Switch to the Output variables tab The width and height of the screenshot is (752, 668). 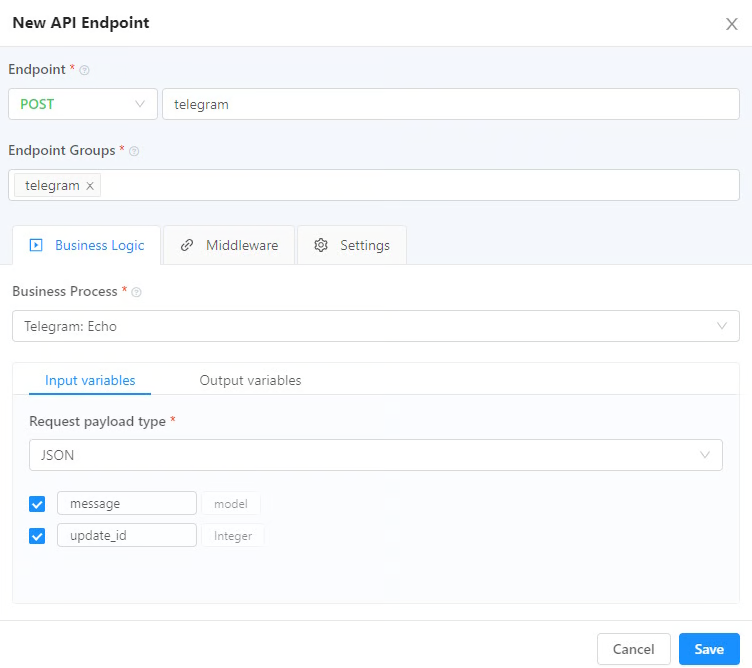pyautogui.click(x=250, y=380)
